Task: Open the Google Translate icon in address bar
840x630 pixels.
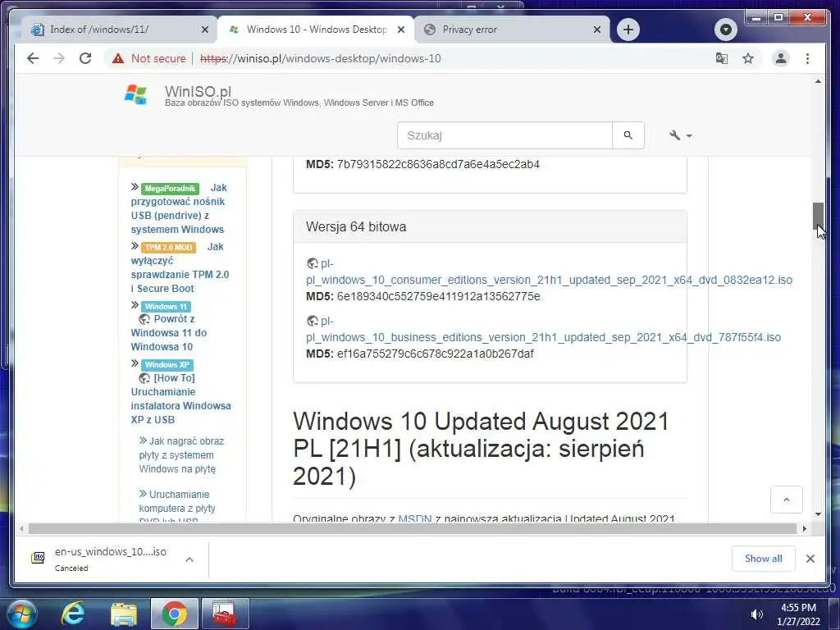Action: click(722, 58)
